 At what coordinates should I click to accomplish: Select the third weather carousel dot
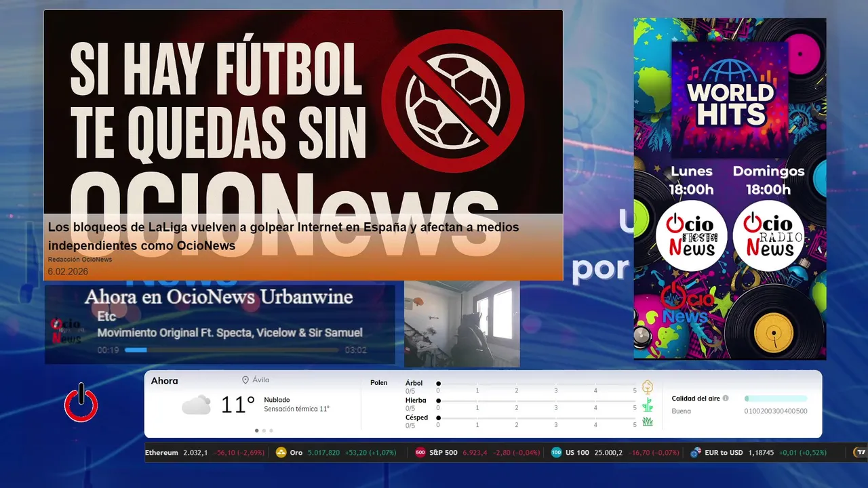click(271, 430)
